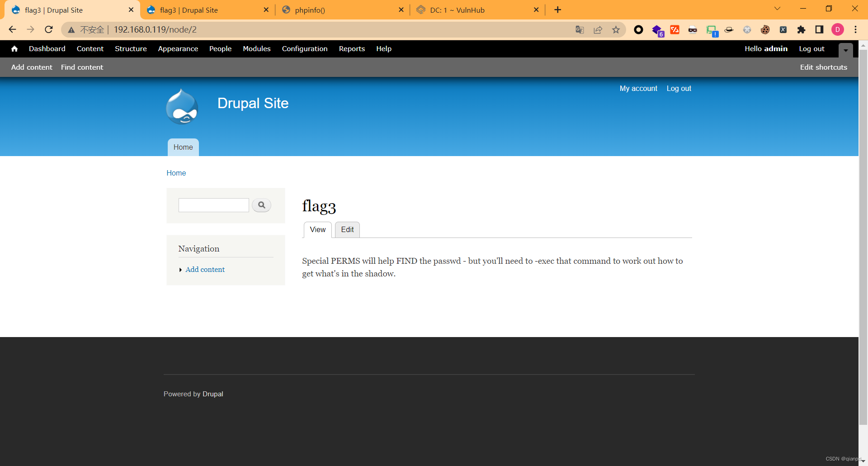Open Structure admin menu item
The image size is (868, 466).
131,49
